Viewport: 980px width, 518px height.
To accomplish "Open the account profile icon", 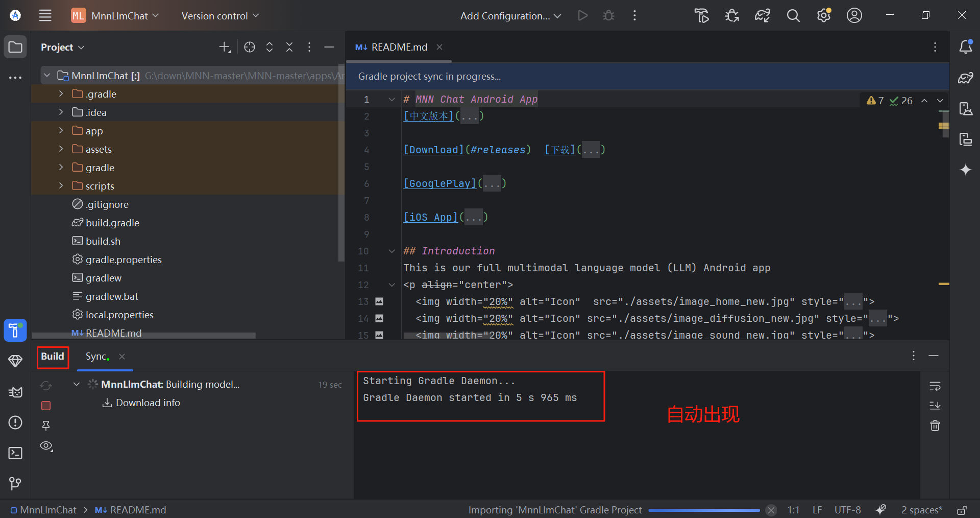I will coord(854,15).
